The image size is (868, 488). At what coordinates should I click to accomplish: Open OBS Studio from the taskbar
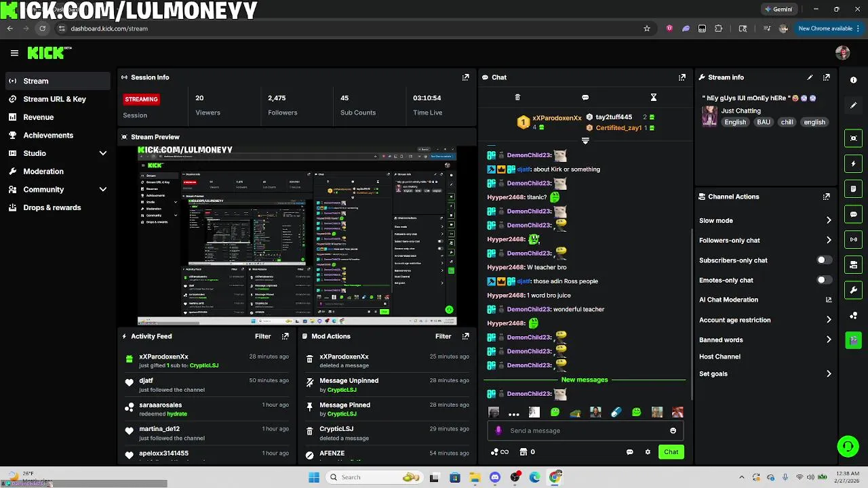tap(515, 477)
